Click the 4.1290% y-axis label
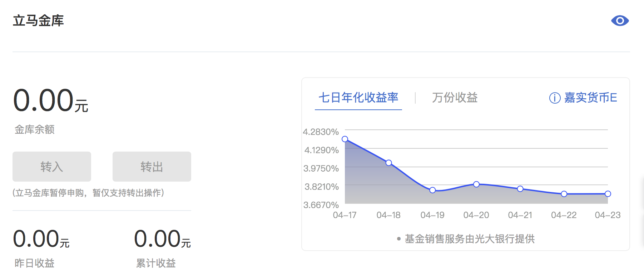This screenshot has height=276, width=644. click(x=321, y=150)
